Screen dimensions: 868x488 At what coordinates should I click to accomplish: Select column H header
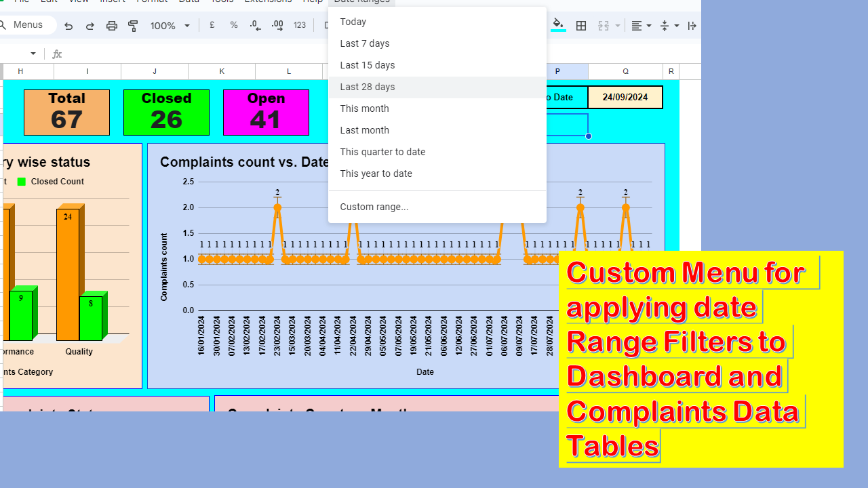[28, 71]
